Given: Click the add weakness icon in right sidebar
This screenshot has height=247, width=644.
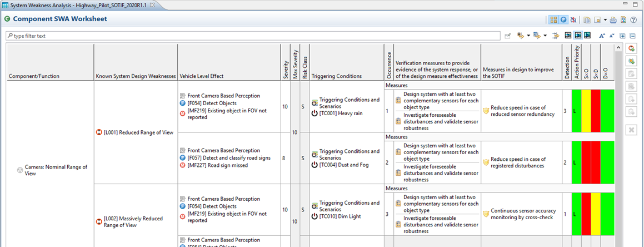Looking at the screenshot, I should (631, 49).
